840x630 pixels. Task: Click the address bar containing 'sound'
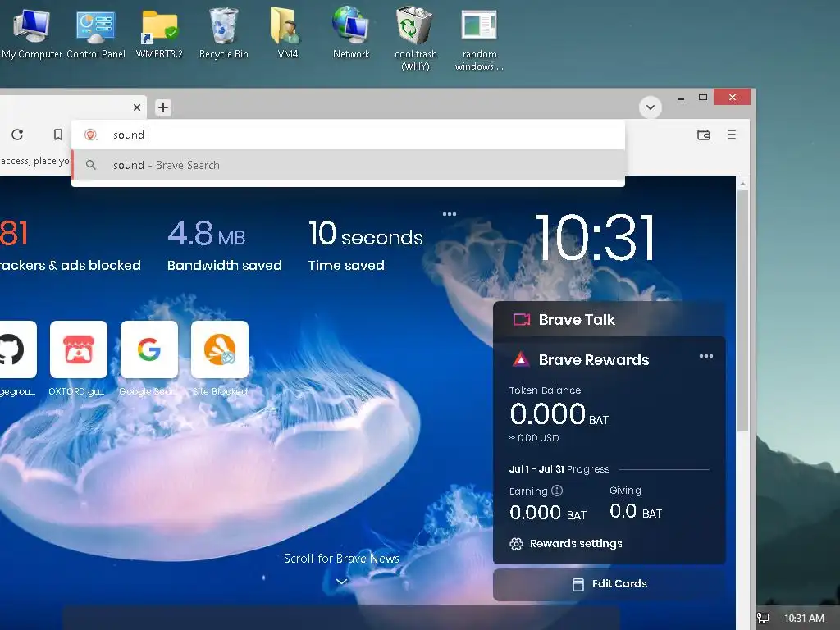click(x=348, y=135)
